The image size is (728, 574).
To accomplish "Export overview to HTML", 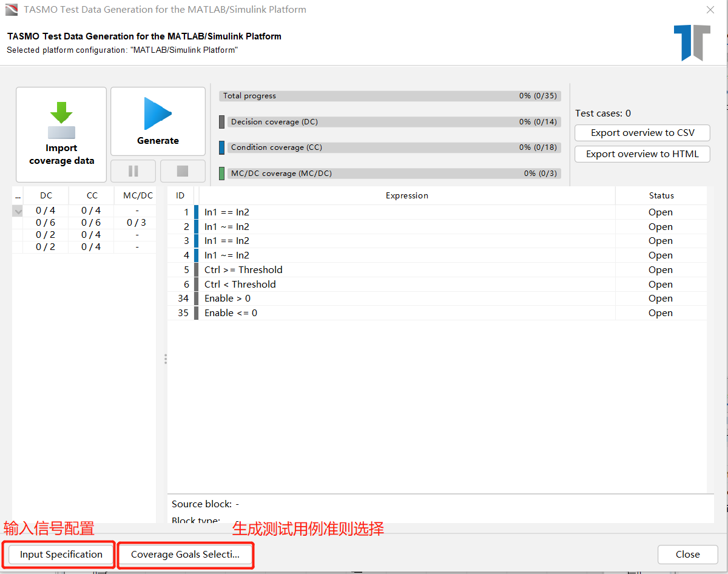I will click(x=642, y=154).
